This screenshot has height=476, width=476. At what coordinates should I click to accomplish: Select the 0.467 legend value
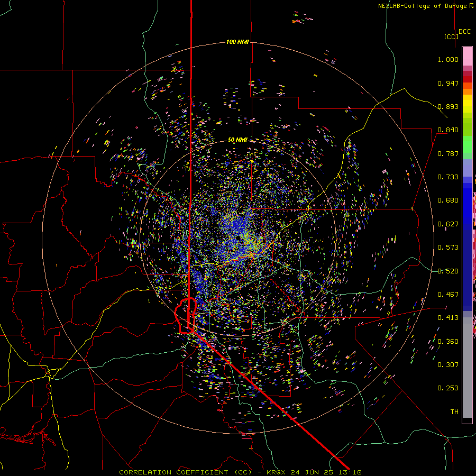pyautogui.click(x=448, y=295)
